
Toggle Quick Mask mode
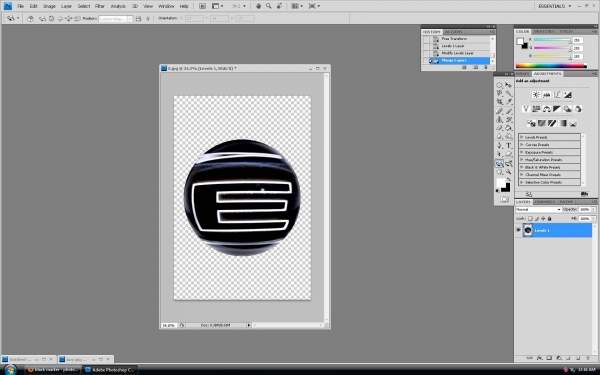click(x=504, y=199)
